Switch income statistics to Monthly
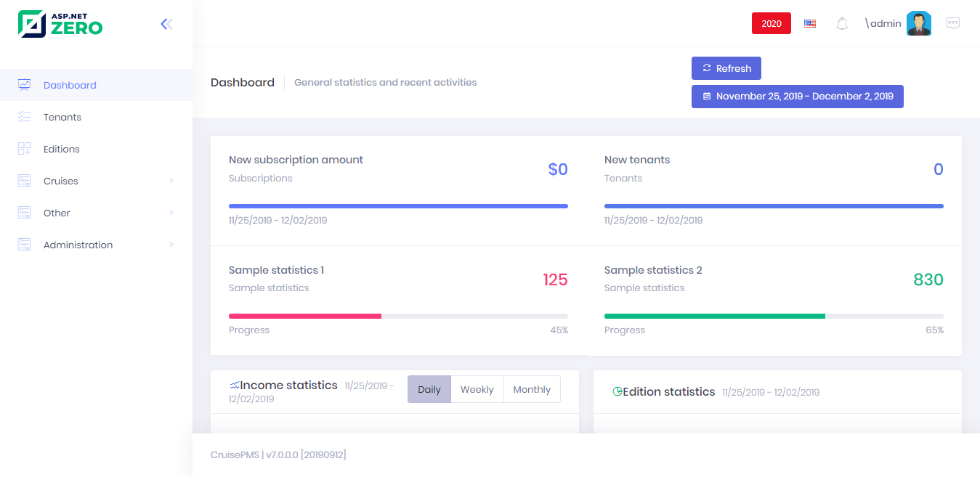The height and width of the screenshot is (477, 980). click(x=532, y=389)
